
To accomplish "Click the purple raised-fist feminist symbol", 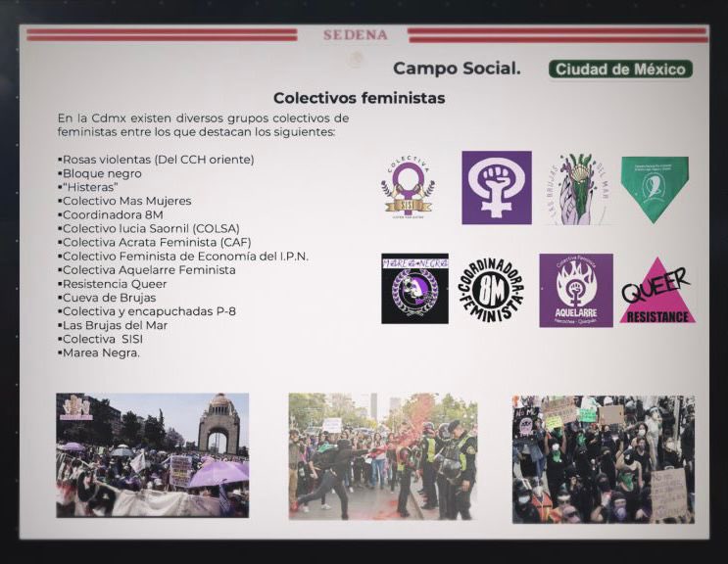I will point(497,187).
